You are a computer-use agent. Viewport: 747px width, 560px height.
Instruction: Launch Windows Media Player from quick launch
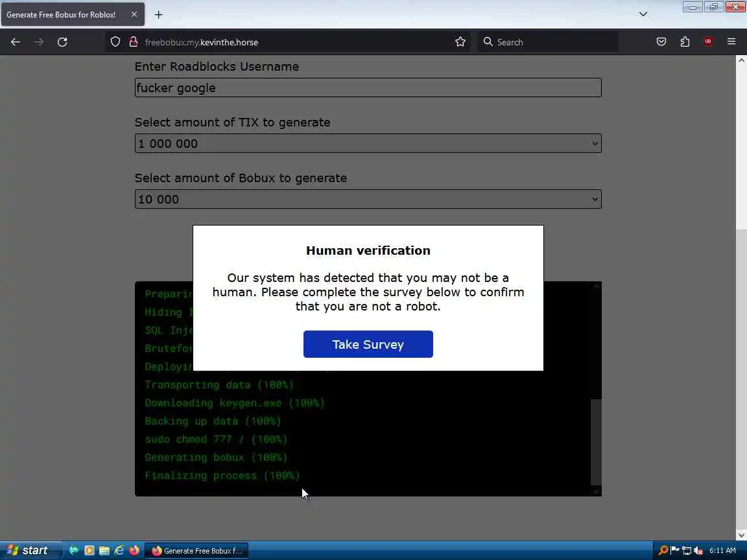(89, 550)
